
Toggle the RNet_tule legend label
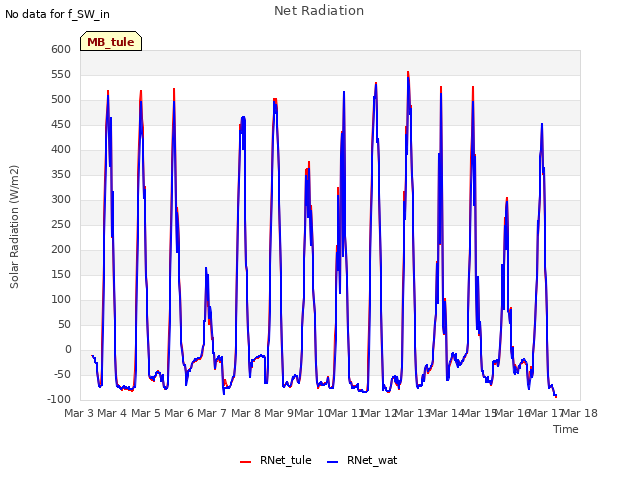[285, 460]
